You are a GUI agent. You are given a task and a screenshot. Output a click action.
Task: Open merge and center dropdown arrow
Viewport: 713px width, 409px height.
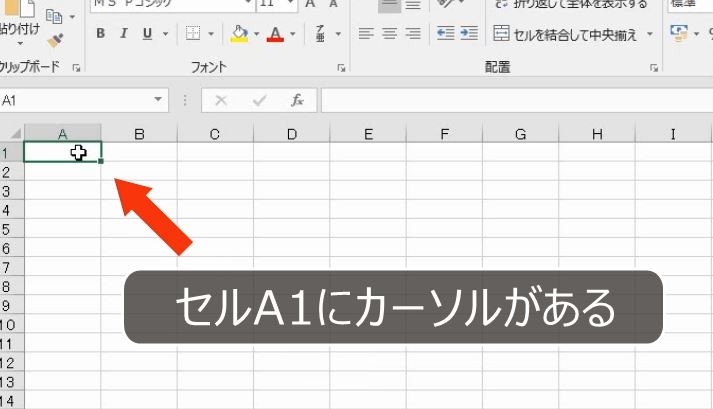650,34
